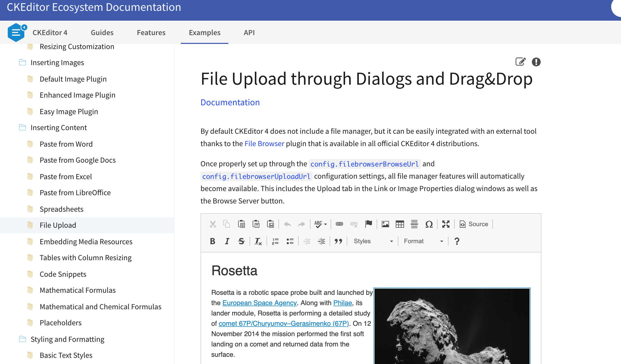Click the Remove Format icon
The height and width of the screenshot is (364, 621).
point(258,241)
